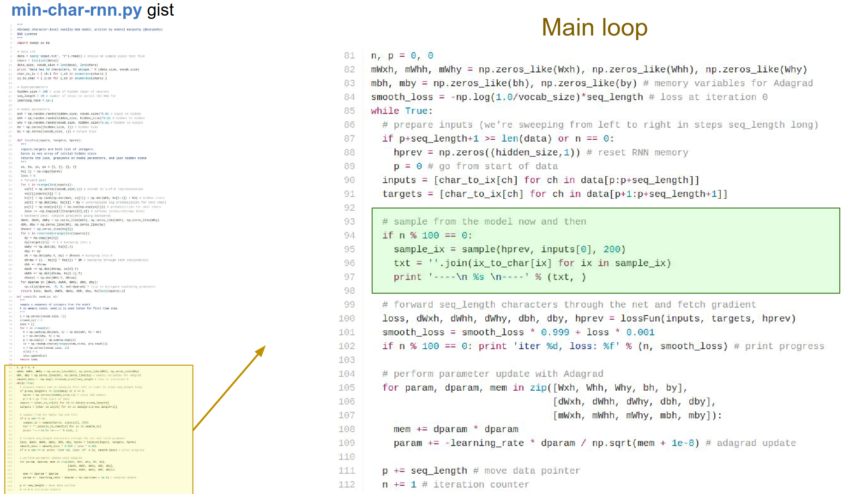Click the 'print progress' comment

pyautogui.click(x=779, y=346)
